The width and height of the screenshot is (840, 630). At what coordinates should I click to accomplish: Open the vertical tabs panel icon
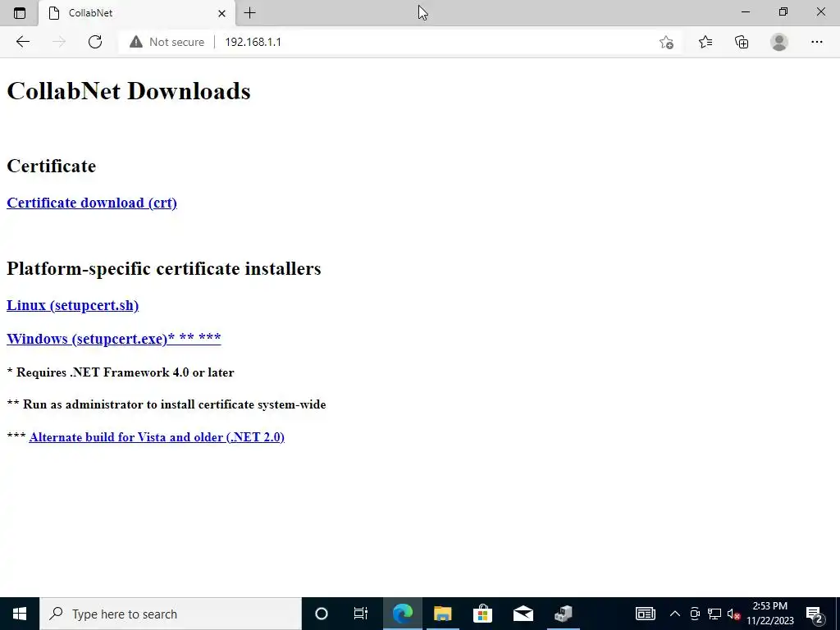pos(20,13)
